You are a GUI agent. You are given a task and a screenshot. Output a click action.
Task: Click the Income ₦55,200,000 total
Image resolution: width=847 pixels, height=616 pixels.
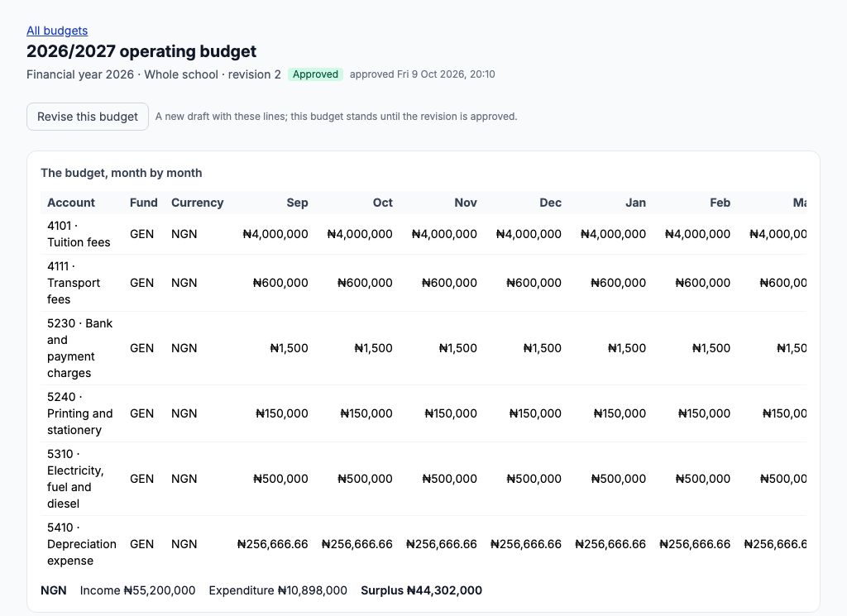pos(138,590)
